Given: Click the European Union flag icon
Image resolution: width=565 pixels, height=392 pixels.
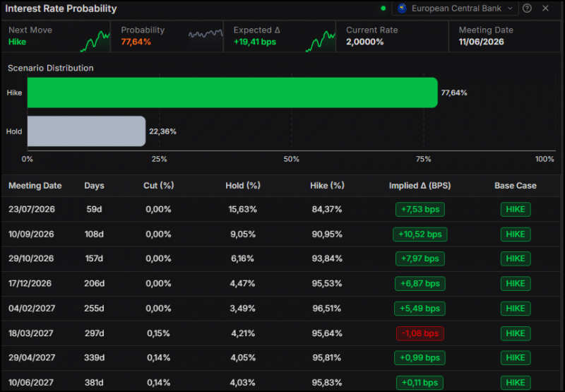Looking at the screenshot, I should coord(402,8).
